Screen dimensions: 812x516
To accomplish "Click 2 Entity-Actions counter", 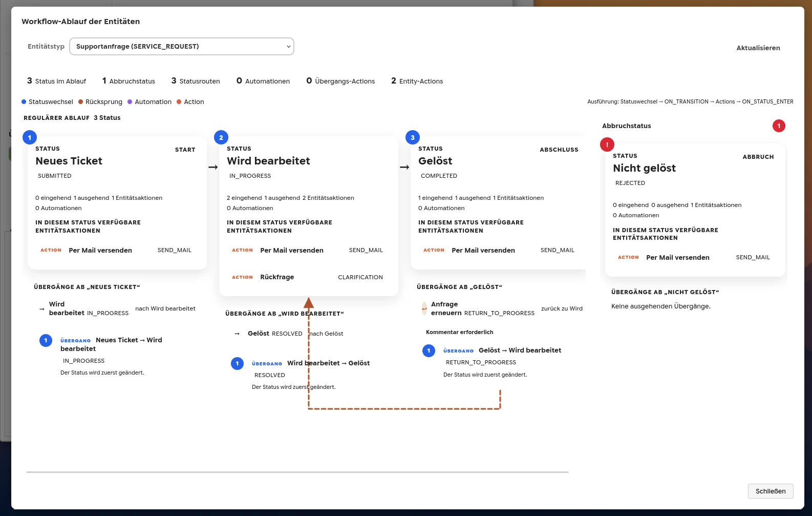I will coord(417,81).
